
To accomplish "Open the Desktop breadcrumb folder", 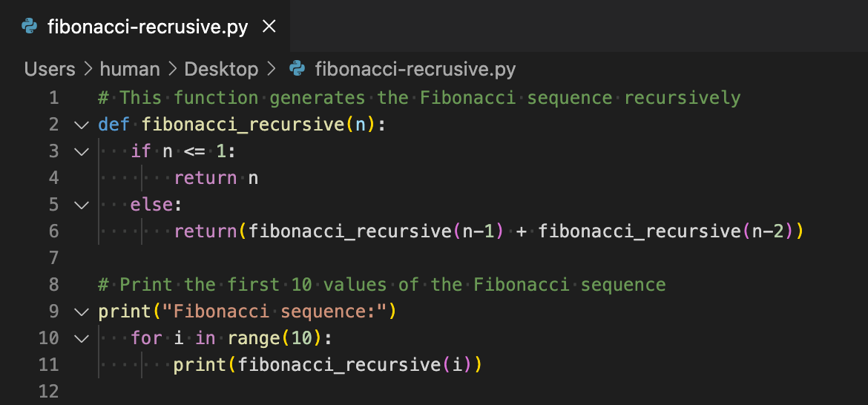I will tap(221, 69).
